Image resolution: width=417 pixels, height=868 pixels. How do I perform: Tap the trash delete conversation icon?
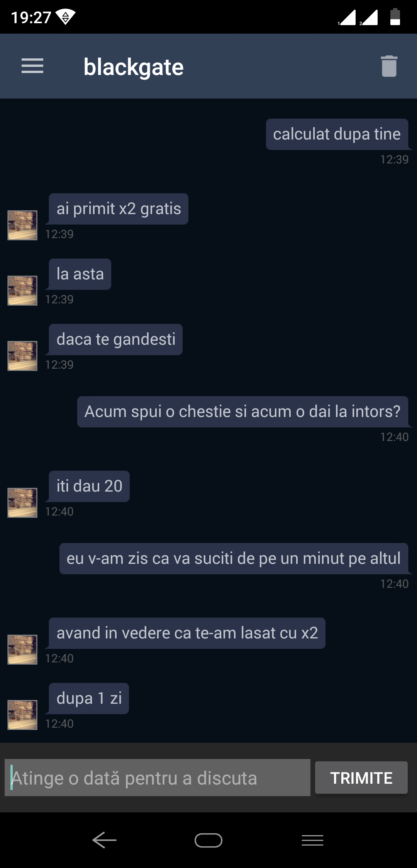coord(389,66)
